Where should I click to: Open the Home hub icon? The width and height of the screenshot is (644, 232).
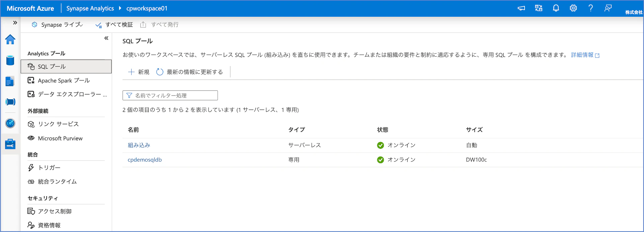10,40
